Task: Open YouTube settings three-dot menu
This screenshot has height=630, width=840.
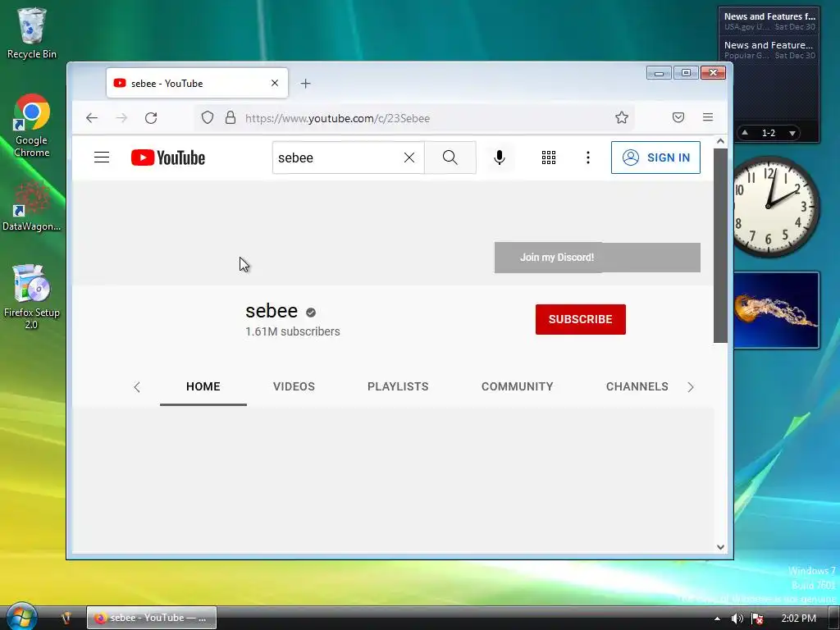Action: point(588,157)
